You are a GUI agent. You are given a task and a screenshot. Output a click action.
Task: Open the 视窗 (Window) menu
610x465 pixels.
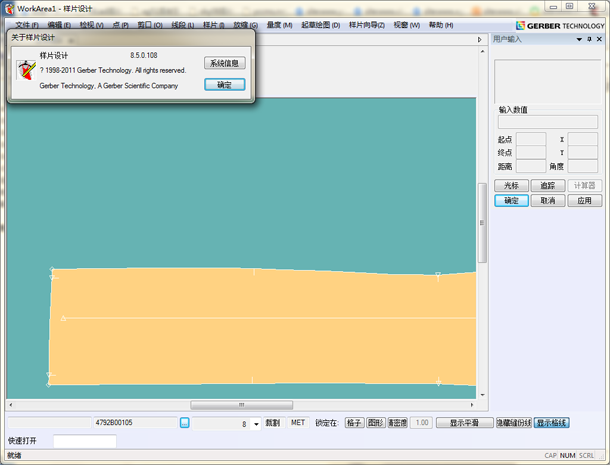coord(407,25)
